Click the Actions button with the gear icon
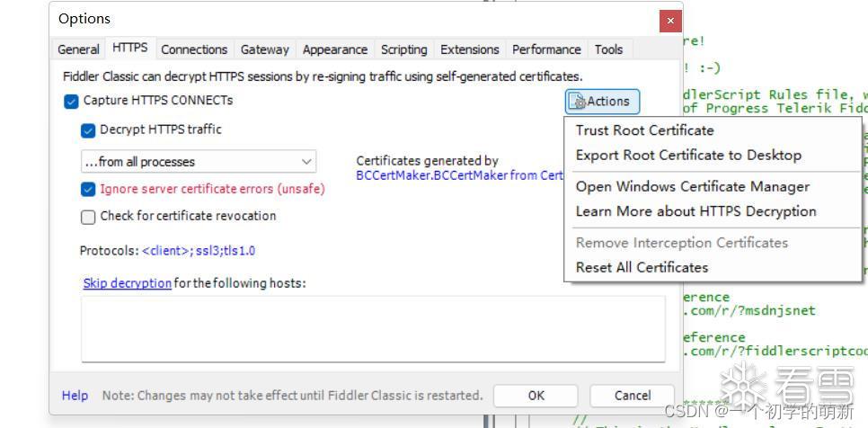Viewport: 868px width, 428px height. 602,102
